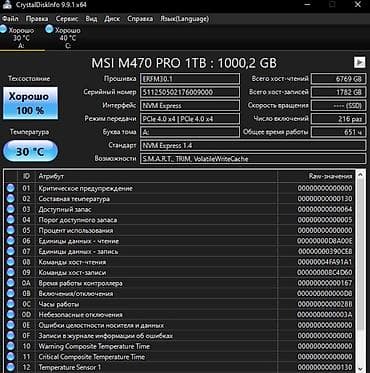Click the Стандарт NVM Express 1.4 field
Screen dimensions: 370x373
tap(253, 146)
